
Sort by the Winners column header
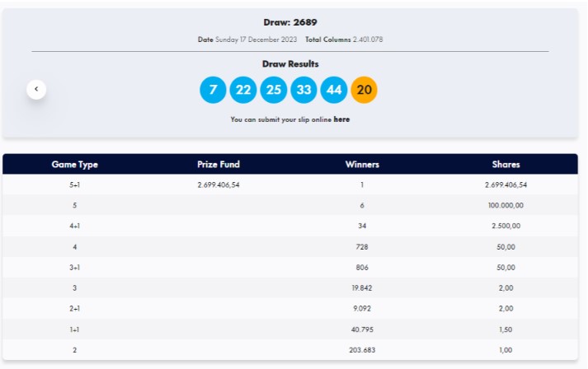click(x=362, y=164)
